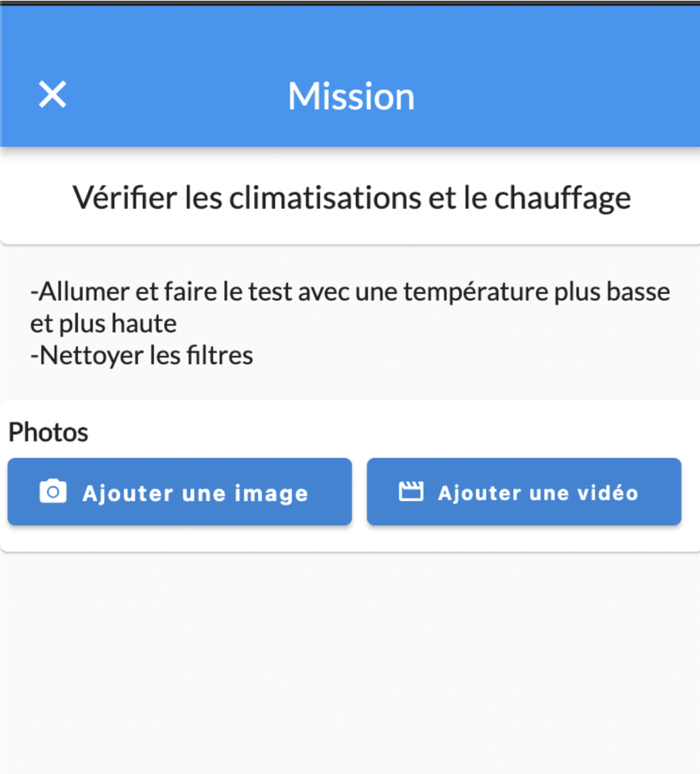The image size is (700, 774).
Task: Click the 'Mission' header title
Action: (x=351, y=95)
